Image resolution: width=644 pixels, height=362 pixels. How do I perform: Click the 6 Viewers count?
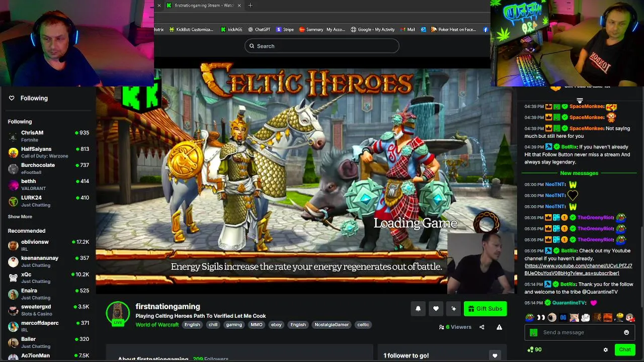[x=455, y=327]
